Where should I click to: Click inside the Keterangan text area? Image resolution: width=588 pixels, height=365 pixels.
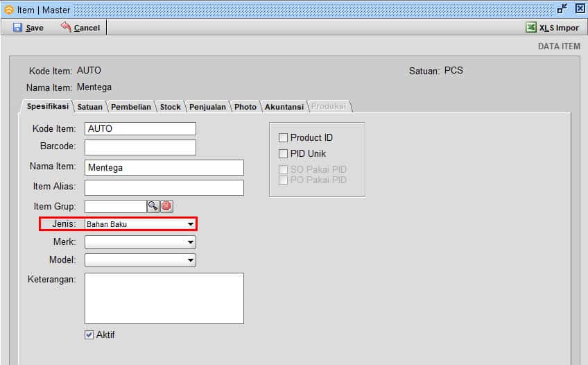[164, 298]
